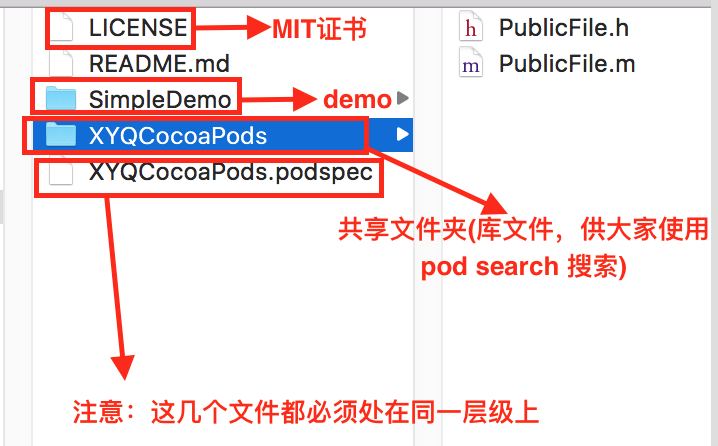718x446 pixels.
Task: Expand the XYQCocoaPods folder arrow
Action: coord(403,134)
